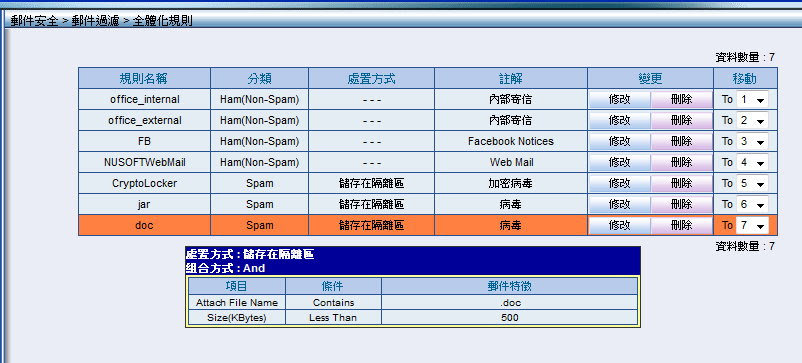The width and height of the screenshot is (802, 363).
Task: Click the 郵件特徵 detail header
Action: click(509, 286)
